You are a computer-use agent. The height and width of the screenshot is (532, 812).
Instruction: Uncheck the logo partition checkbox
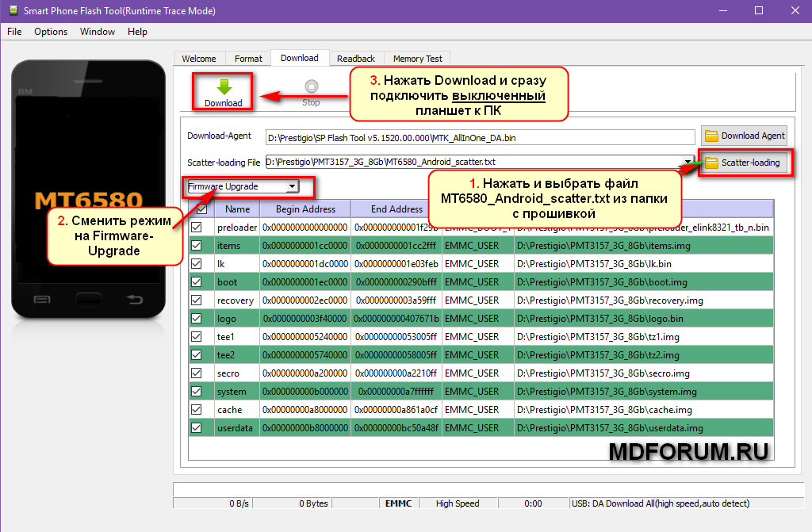(x=197, y=319)
